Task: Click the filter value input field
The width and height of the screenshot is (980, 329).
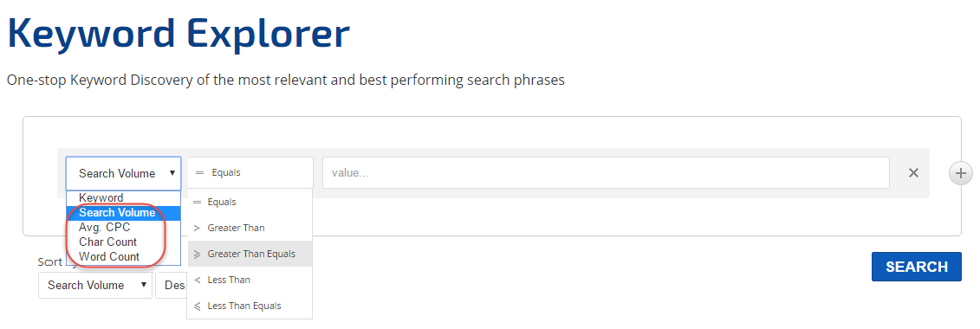Action: point(606,173)
